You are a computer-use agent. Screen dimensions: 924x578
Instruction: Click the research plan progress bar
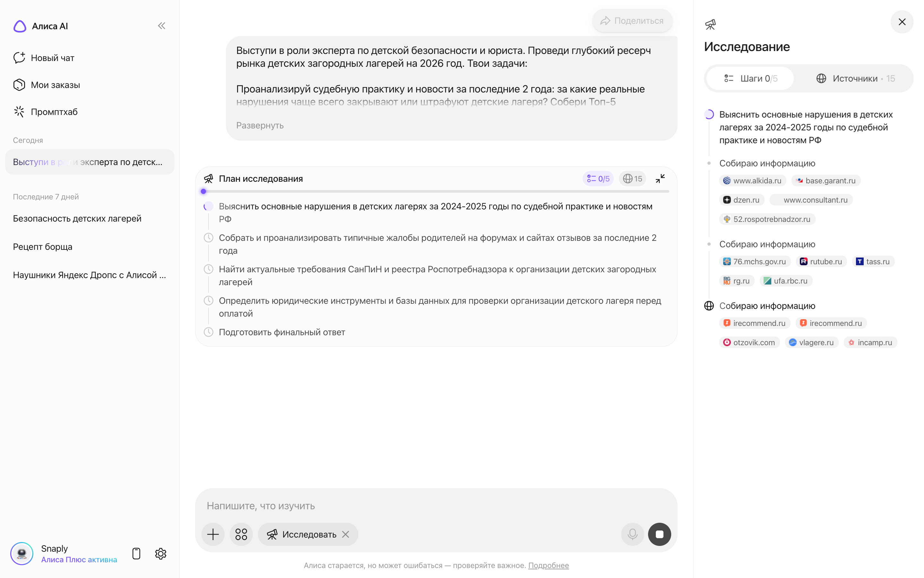[x=436, y=191]
